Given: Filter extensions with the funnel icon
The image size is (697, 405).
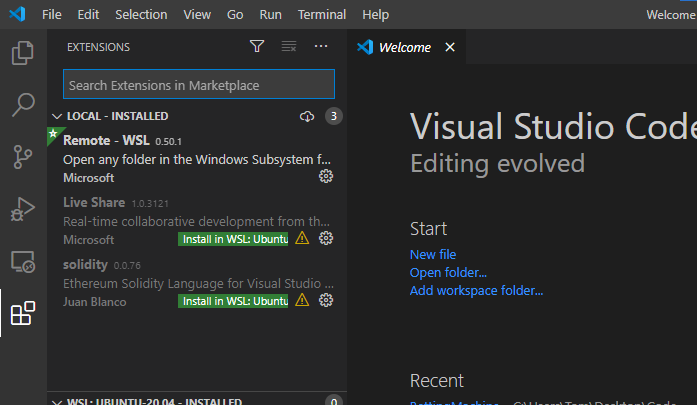Looking at the screenshot, I should [257, 46].
